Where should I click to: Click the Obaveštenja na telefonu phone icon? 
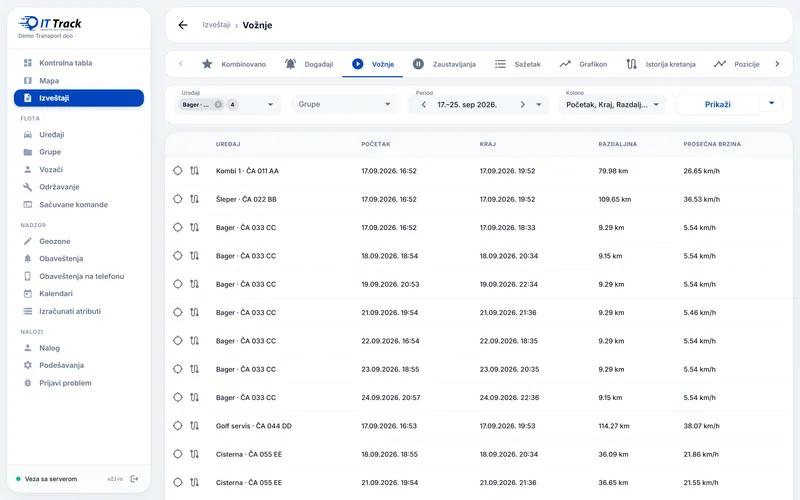pyautogui.click(x=28, y=276)
